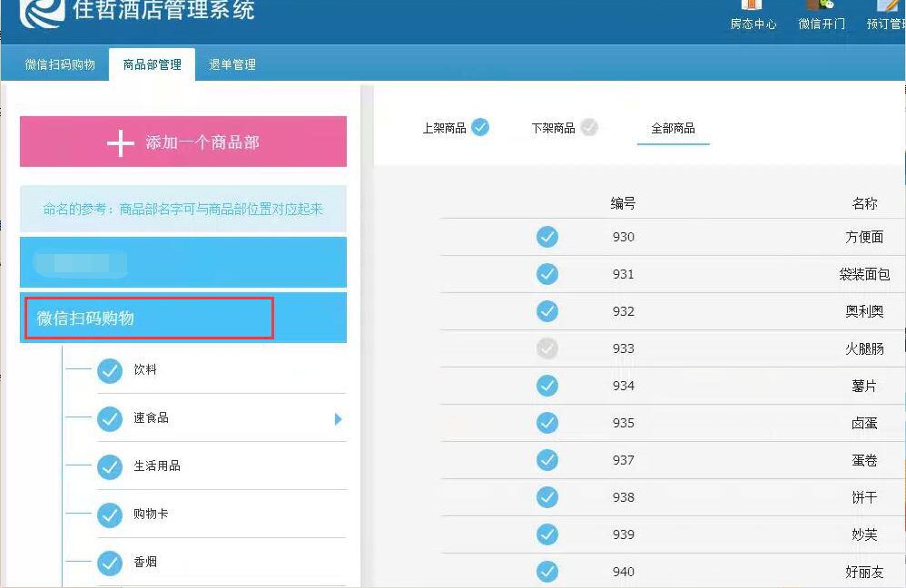Toggle the check icon beside 饮料 category
The height and width of the screenshot is (588, 906).
point(110,370)
